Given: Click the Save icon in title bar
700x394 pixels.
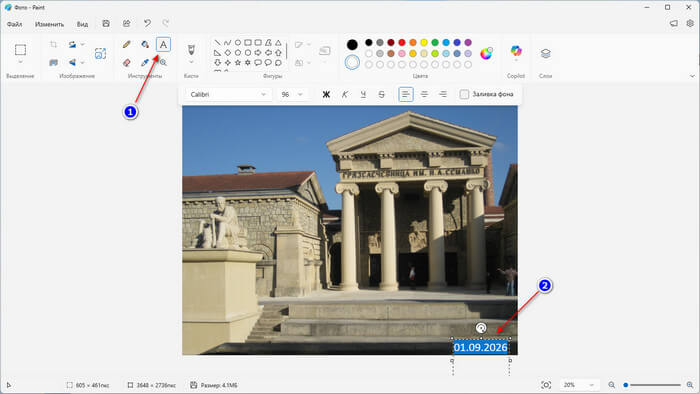Looking at the screenshot, I should (x=106, y=24).
